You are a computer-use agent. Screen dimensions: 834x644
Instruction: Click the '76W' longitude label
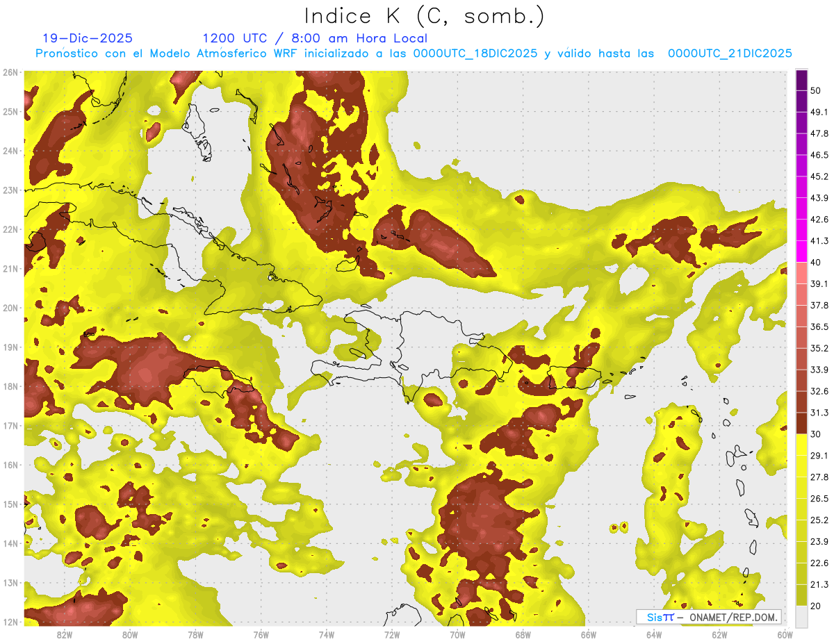[261, 635]
